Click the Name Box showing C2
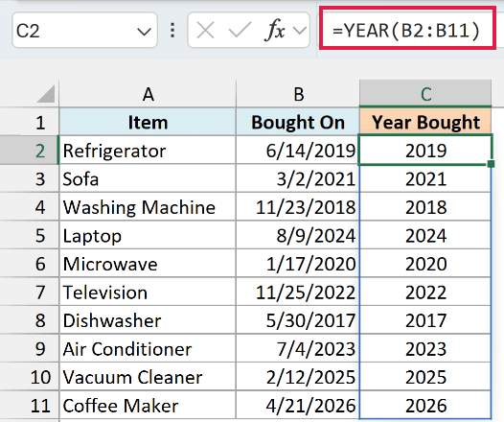Screen dimensions: 504x422 click(84, 31)
